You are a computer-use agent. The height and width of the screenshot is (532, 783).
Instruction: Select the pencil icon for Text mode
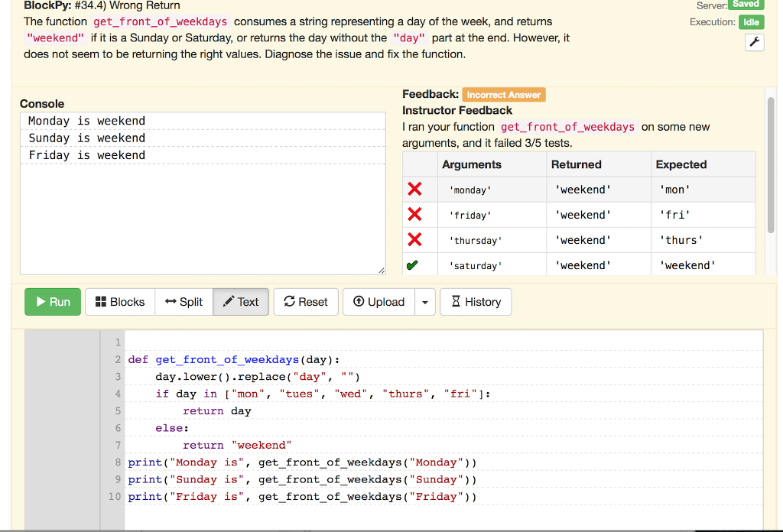(229, 301)
